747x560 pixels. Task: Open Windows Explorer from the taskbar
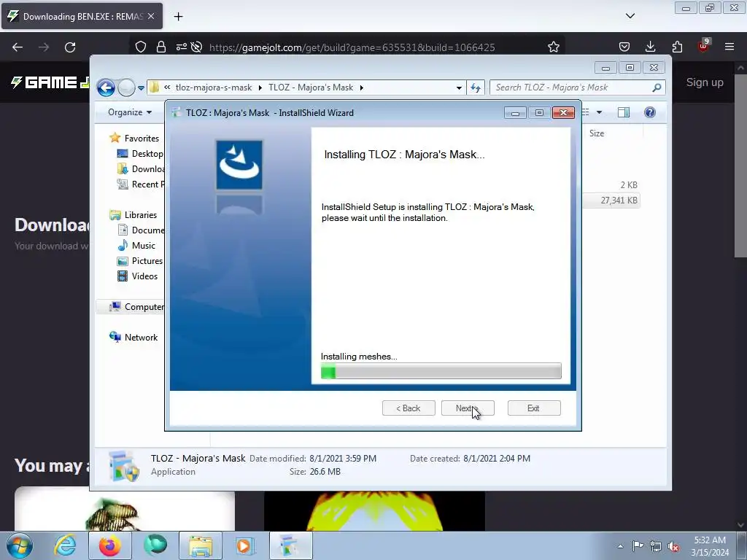tap(201, 545)
